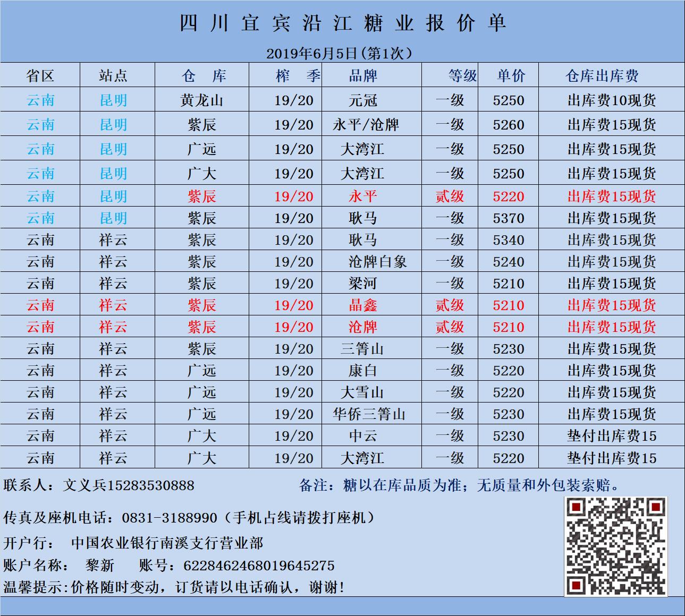Viewport: 685px width, 616px height.
Task: Click the 榨季 column header
Action: click(x=298, y=76)
